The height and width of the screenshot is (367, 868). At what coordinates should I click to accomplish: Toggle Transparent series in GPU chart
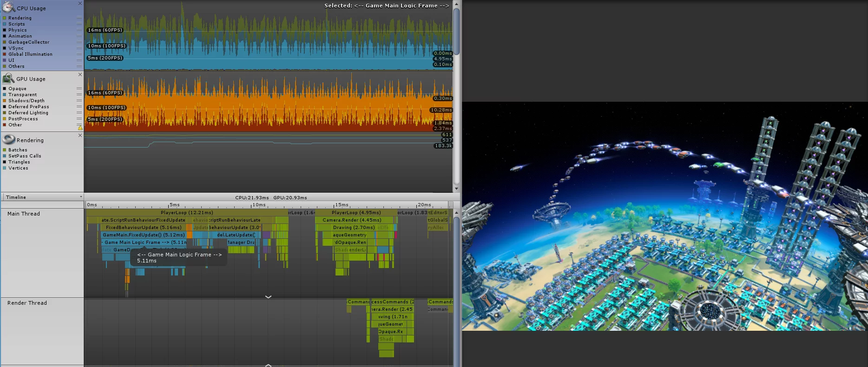[x=5, y=95]
